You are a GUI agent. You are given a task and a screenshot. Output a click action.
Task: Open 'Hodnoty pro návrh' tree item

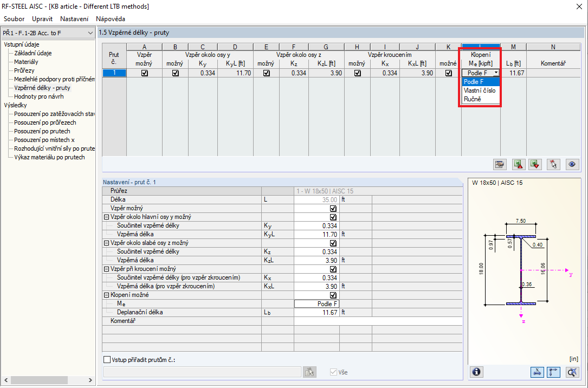pos(39,96)
